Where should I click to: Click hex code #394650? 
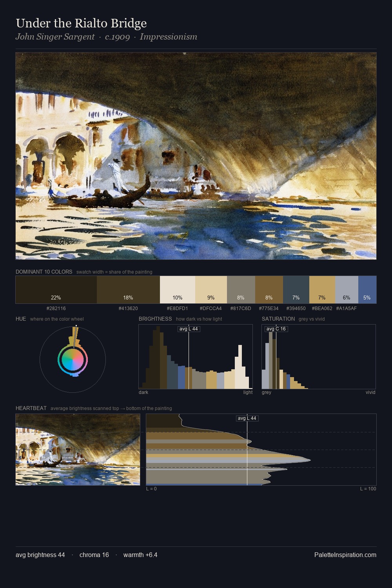click(x=296, y=309)
